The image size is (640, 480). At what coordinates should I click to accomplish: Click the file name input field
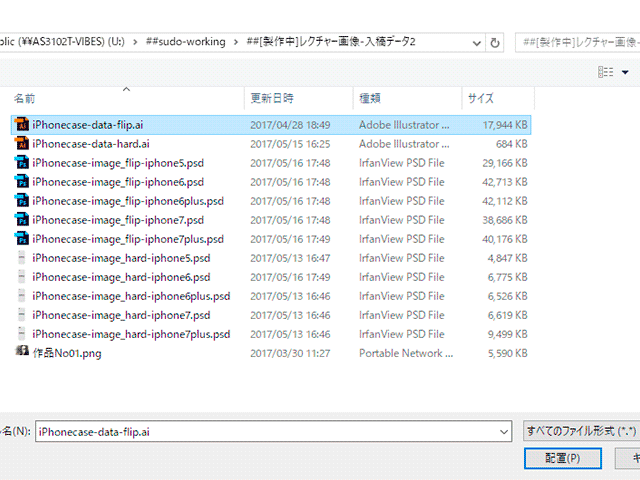click(265, 432)
